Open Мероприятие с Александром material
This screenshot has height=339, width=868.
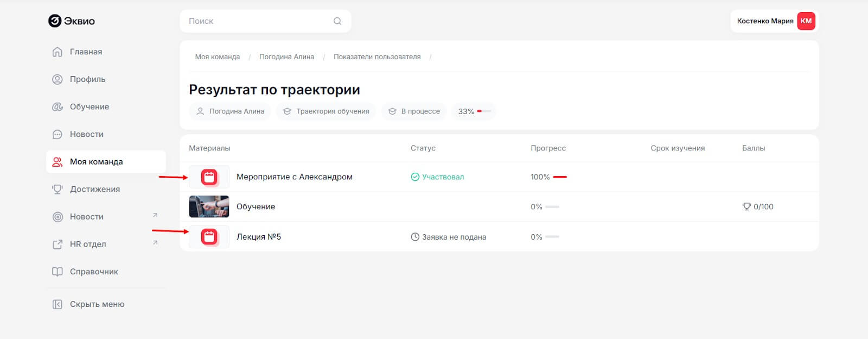coord(295,177)
